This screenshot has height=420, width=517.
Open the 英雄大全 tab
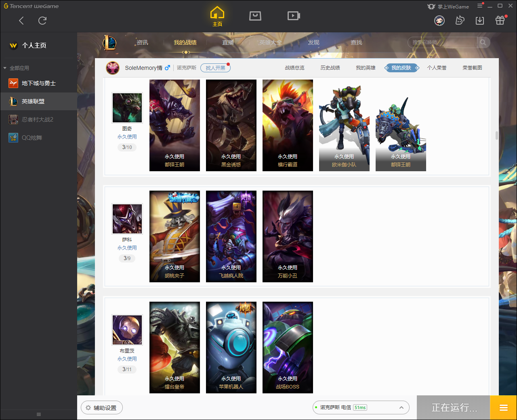pos(271,42)
